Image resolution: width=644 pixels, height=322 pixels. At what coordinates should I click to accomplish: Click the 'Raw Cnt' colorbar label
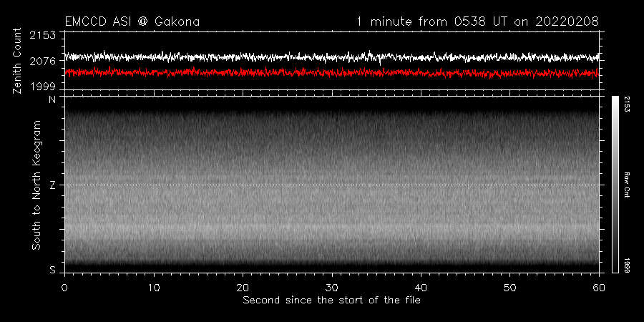point(628,185)
